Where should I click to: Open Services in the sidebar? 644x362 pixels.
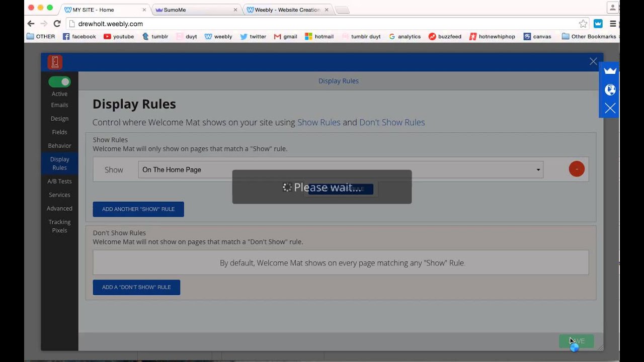pyautogui.click(x=59, y=195)
